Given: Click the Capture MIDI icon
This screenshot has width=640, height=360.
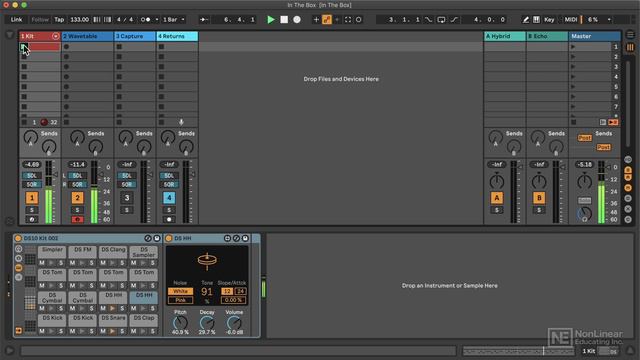Looking at the screenshot, I should [x=348, y=20].
